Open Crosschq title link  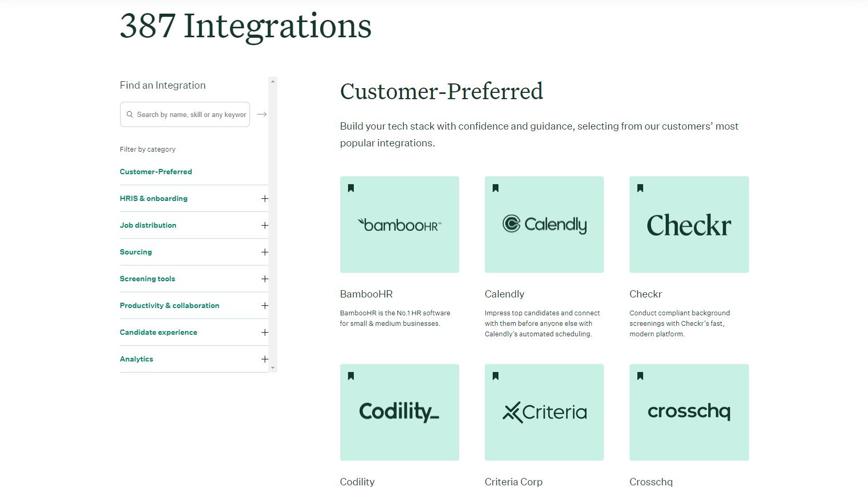(x=651, y=482)
